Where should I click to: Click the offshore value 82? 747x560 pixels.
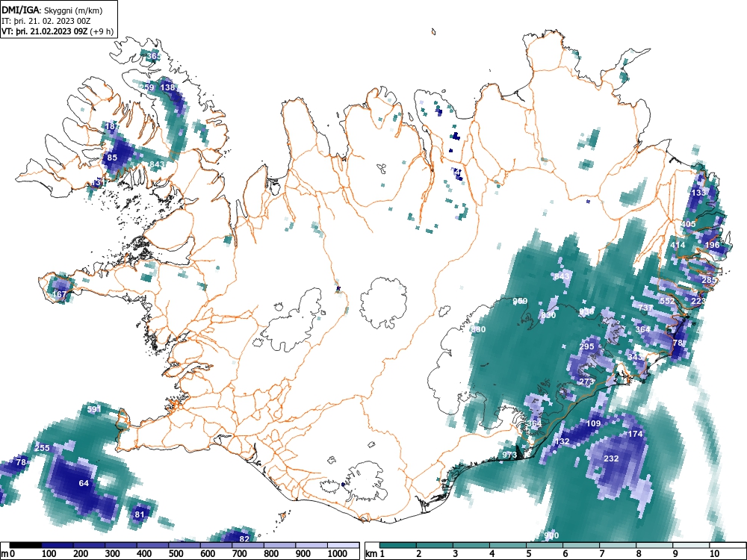[244, 538]
